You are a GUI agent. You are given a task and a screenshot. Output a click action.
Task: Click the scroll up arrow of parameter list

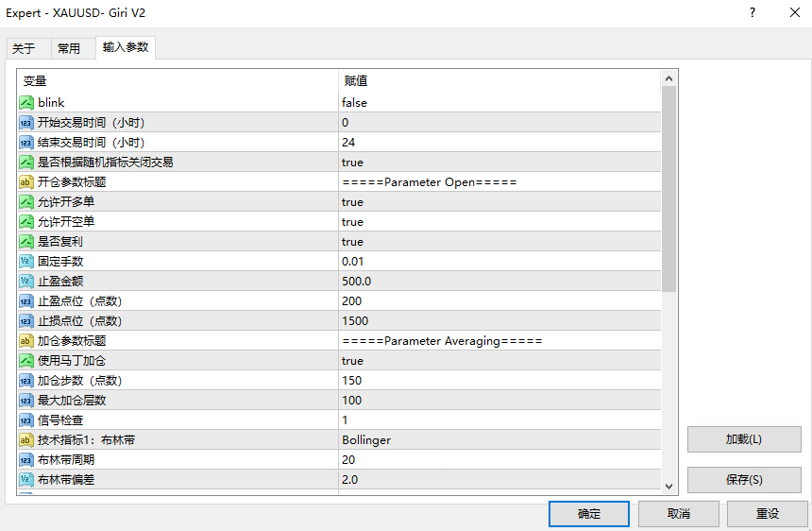pos(669,78)
